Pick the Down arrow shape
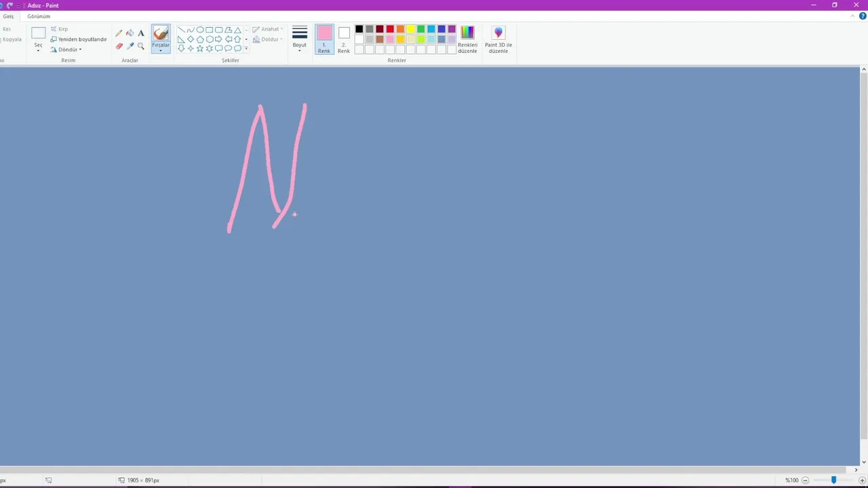Image resolution: width=868 pixels, height=488 pixels. [181, 48]
